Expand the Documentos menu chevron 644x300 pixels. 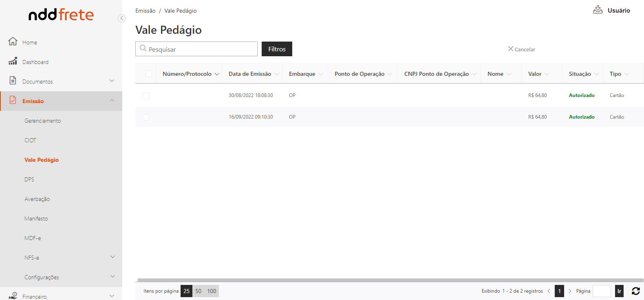112,81
